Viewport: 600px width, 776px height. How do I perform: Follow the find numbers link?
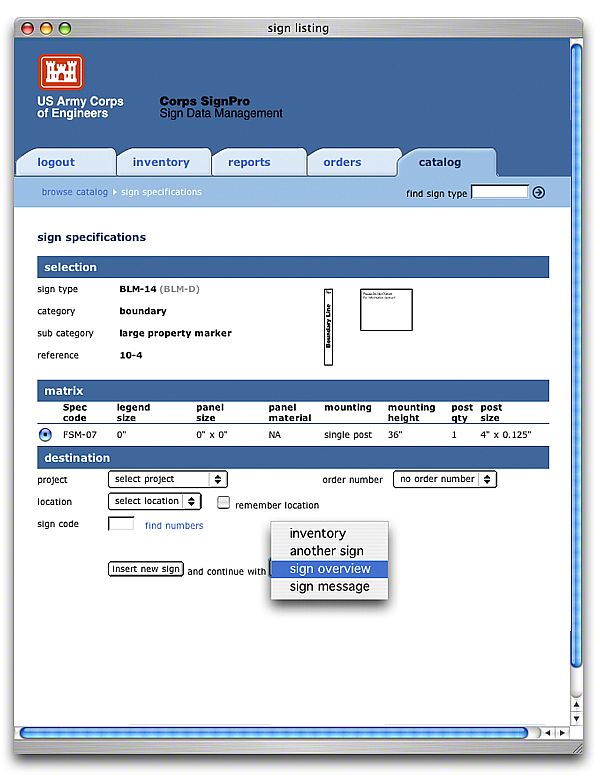point(174,525)
